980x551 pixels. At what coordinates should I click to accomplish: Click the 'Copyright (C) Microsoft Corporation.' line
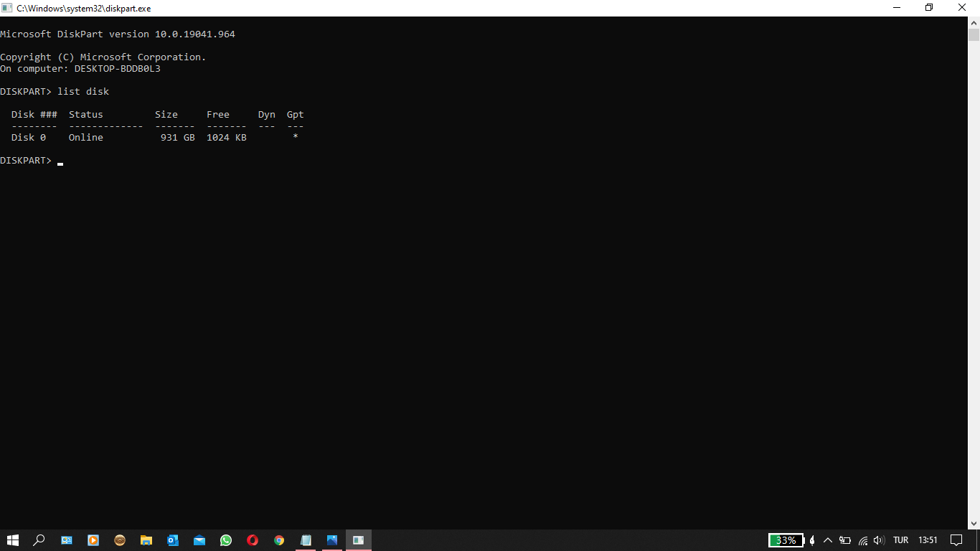(103, 57)
